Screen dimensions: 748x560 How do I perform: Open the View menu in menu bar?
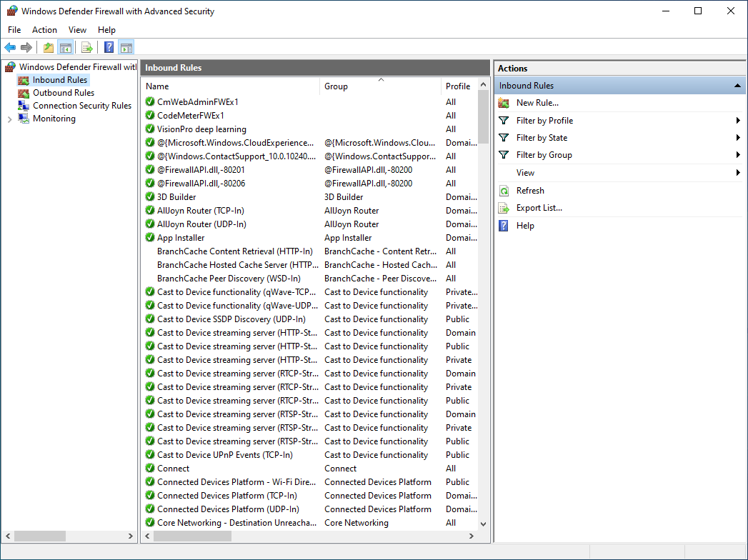coord(77,30)
